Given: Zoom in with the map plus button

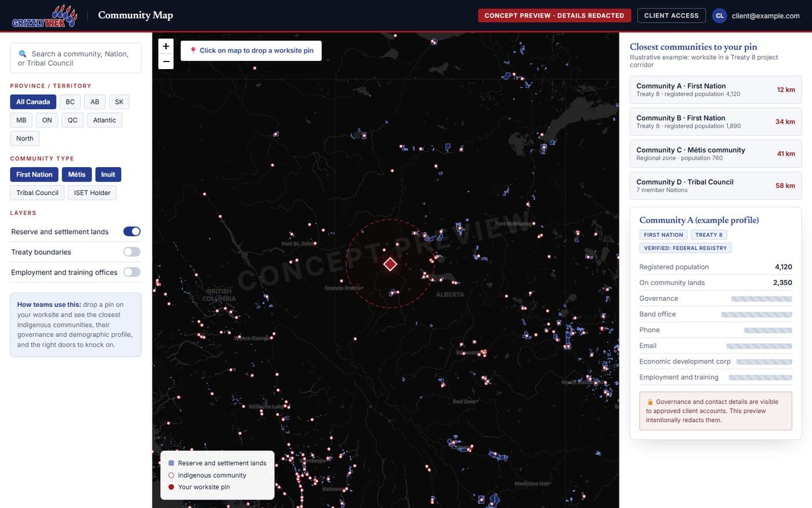Looking at the screenshot, I should (166, 46).
